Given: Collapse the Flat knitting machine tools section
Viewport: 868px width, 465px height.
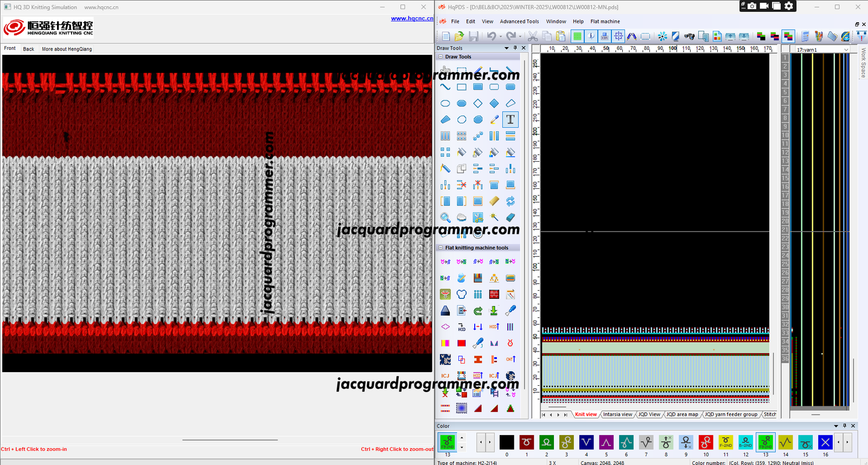Looking at the screenshot, I should coord(441,248).
